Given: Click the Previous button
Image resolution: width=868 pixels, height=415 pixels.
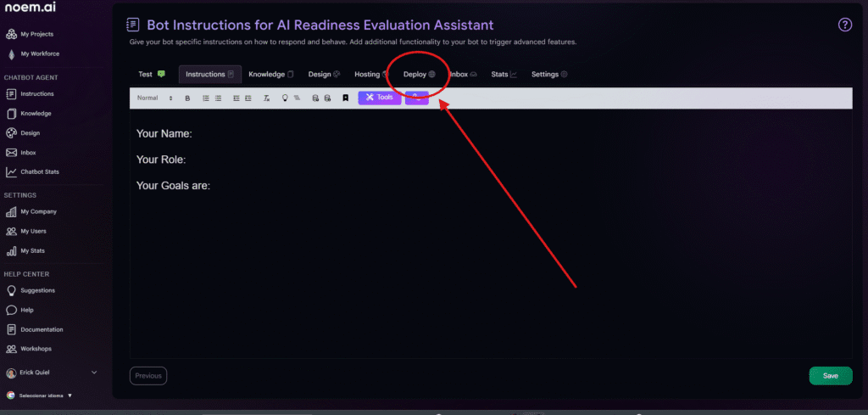Looking at the screenshot, I should [148, 376].
